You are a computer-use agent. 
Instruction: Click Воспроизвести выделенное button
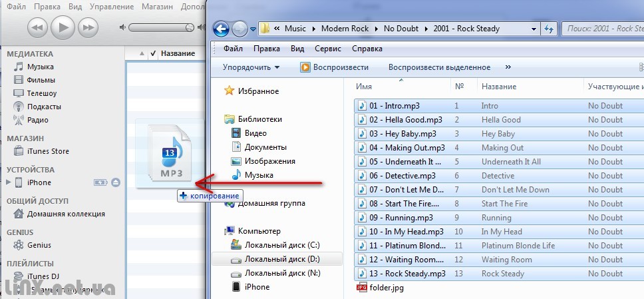pyautogui.click(x=439, y=67)
